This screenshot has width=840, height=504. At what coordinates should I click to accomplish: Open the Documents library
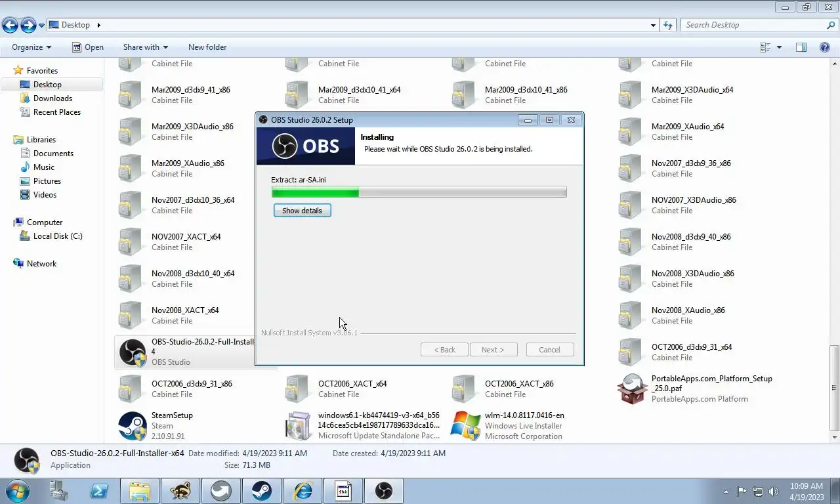(53, 154)
